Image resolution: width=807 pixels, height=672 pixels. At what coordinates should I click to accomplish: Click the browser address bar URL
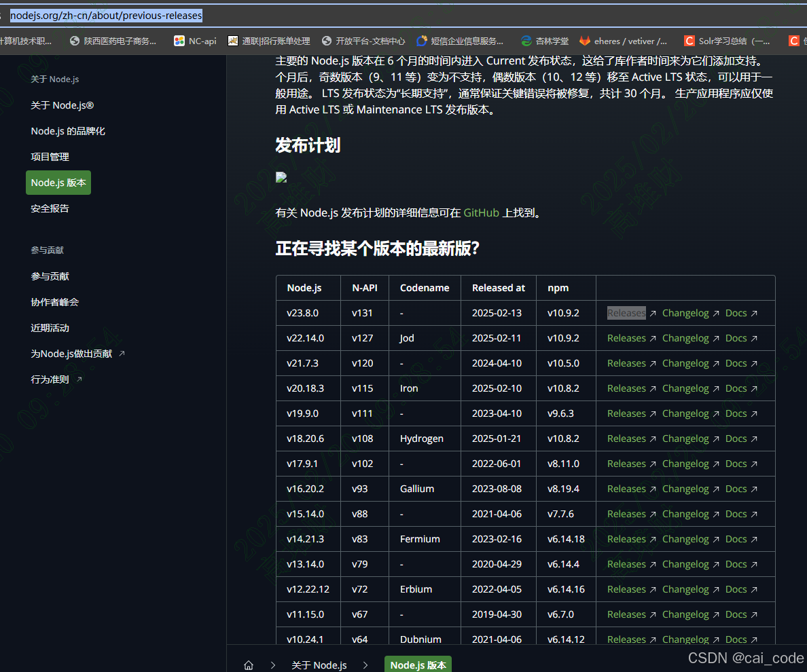[x=106, y=16]
